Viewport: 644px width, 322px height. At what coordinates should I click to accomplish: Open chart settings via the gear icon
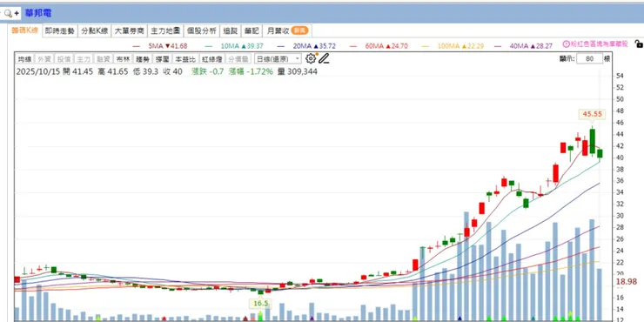click(x=311, y=58)
